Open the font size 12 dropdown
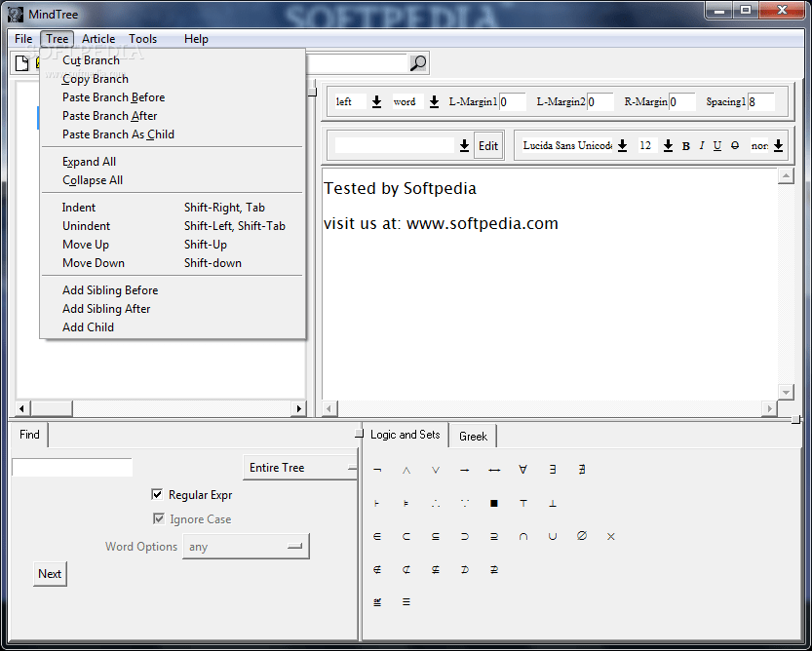Viewport: 812px width, 651px height. [x=668, y=146]
